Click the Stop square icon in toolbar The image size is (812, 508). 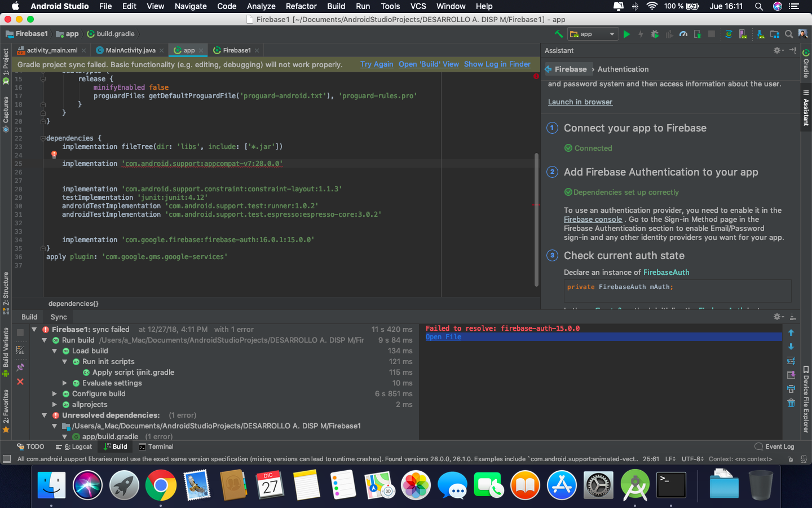click(x=712, y=34)
